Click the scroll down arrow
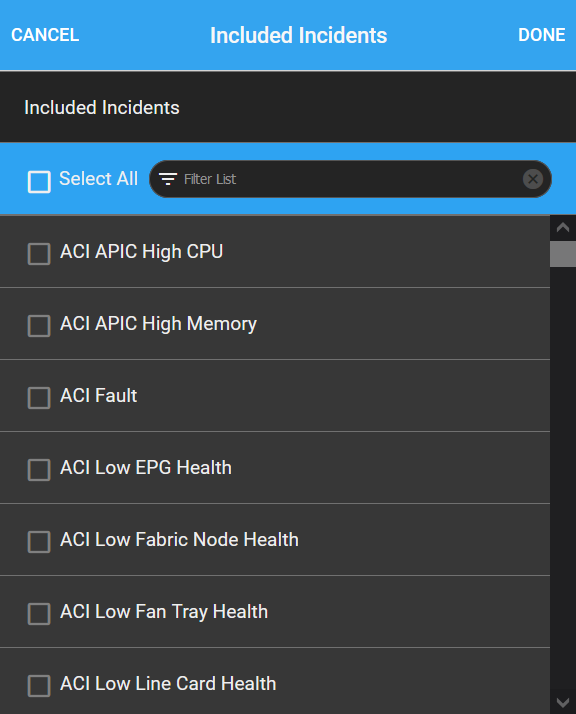The width and height of the screenshot is (576, 714). click(563, 702)
